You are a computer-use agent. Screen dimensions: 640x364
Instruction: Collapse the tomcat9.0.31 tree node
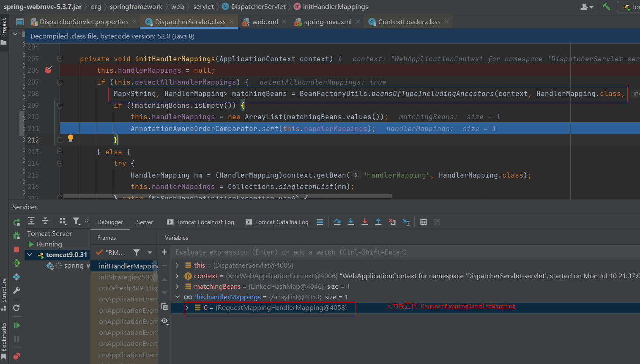click(x=30, y=255)
